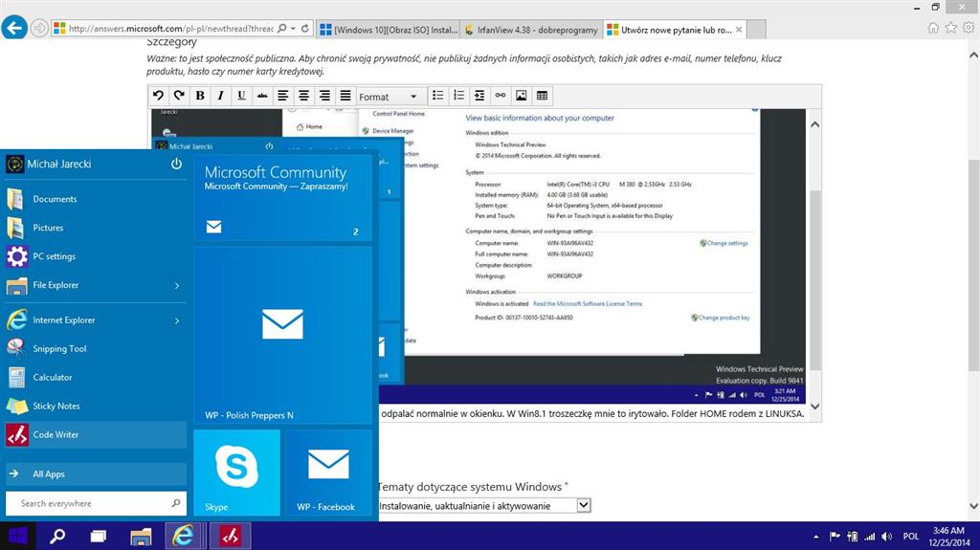980x550 pixels.
Task: Insert a numbered list
Action: (458, 96)
